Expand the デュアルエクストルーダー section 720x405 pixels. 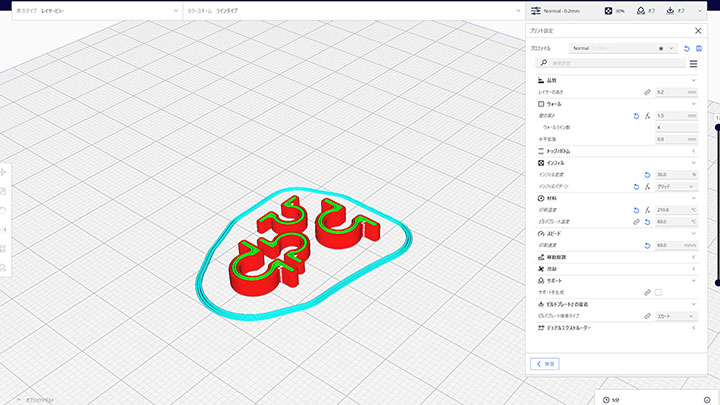(693, 328)
